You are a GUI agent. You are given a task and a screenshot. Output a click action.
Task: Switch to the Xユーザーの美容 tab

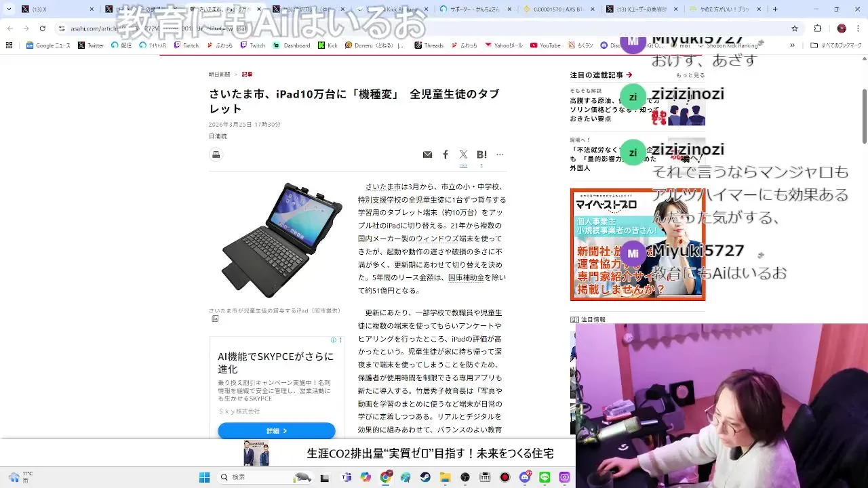(x=643, y=9)
